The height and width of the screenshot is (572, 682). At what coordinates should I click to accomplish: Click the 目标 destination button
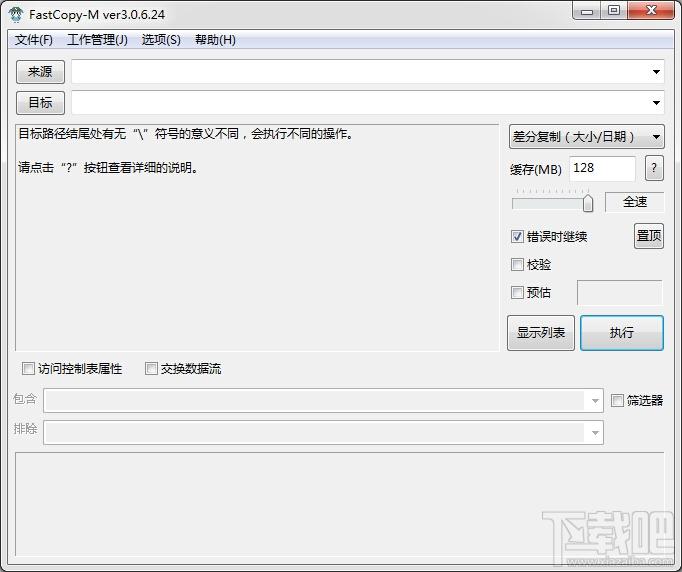(40, 103)
